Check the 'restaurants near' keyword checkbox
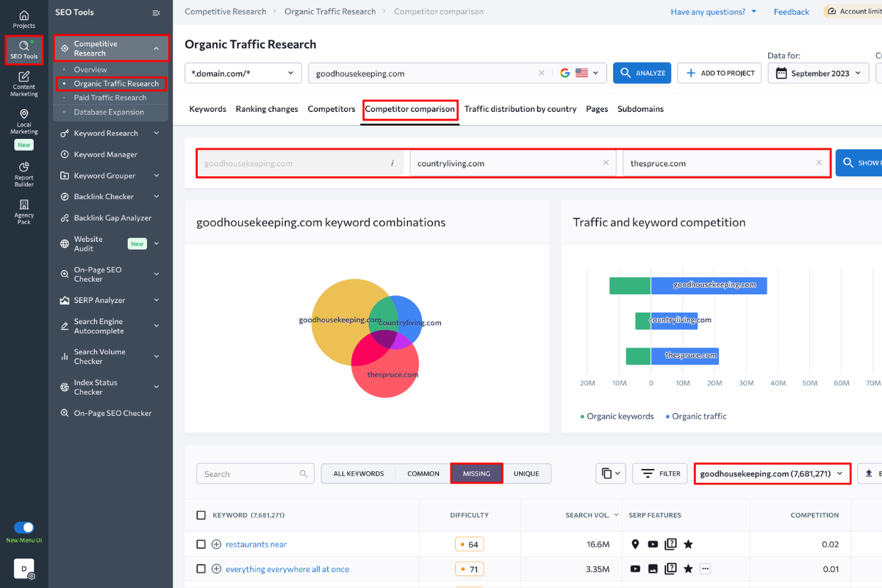This screenshot has width=882, height=588. pos(201,544)
